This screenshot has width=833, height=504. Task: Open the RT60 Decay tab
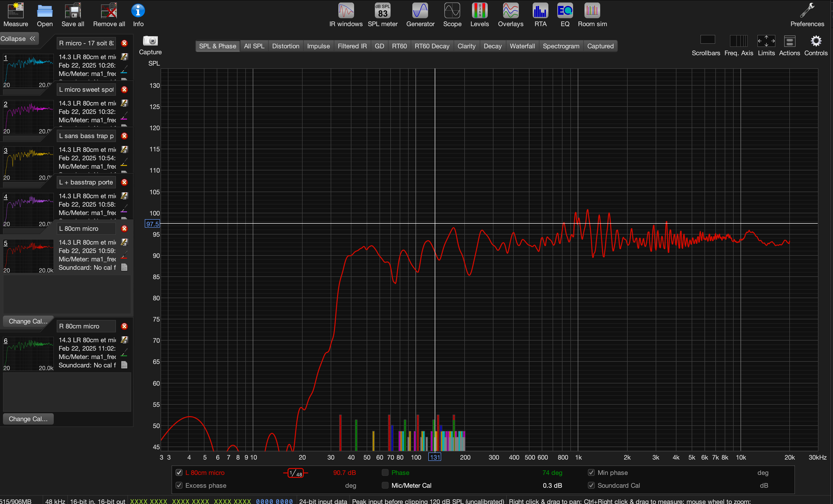432,46
